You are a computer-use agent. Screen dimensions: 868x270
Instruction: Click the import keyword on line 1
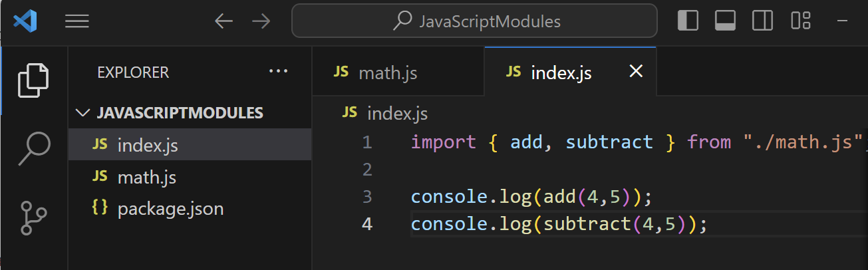(x=444, y=142)
